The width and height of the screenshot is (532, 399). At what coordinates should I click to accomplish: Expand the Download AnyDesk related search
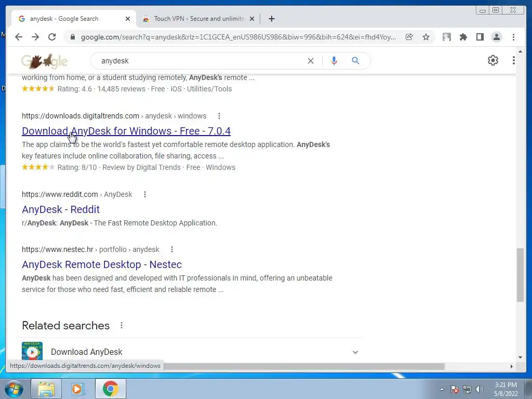[x=355, y=352]
